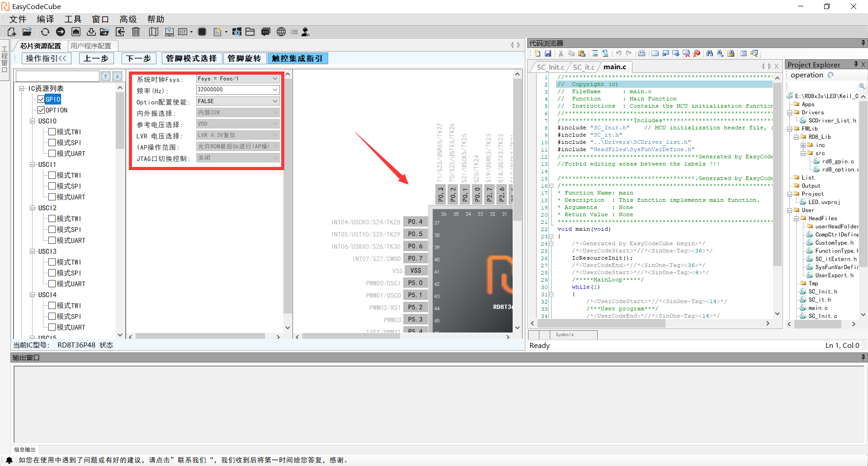Click the 上一步 button
Screen dimensions: 868x466
(x=96, y=58)
